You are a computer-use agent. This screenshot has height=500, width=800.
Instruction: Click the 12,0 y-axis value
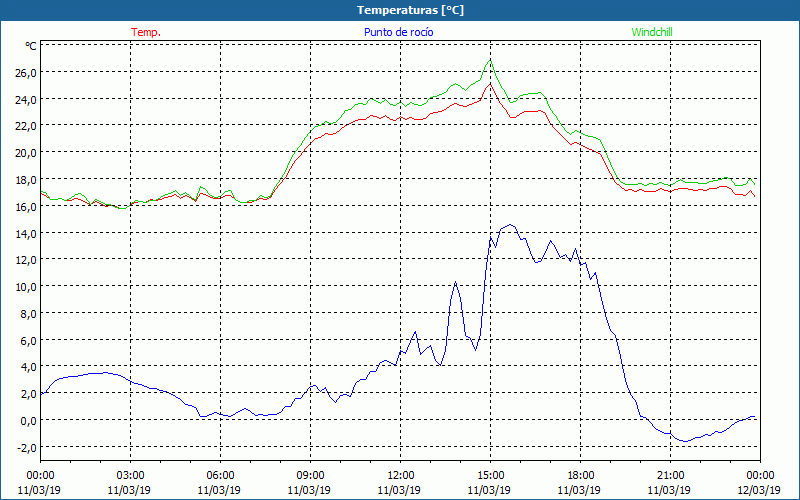coord(26,260)
